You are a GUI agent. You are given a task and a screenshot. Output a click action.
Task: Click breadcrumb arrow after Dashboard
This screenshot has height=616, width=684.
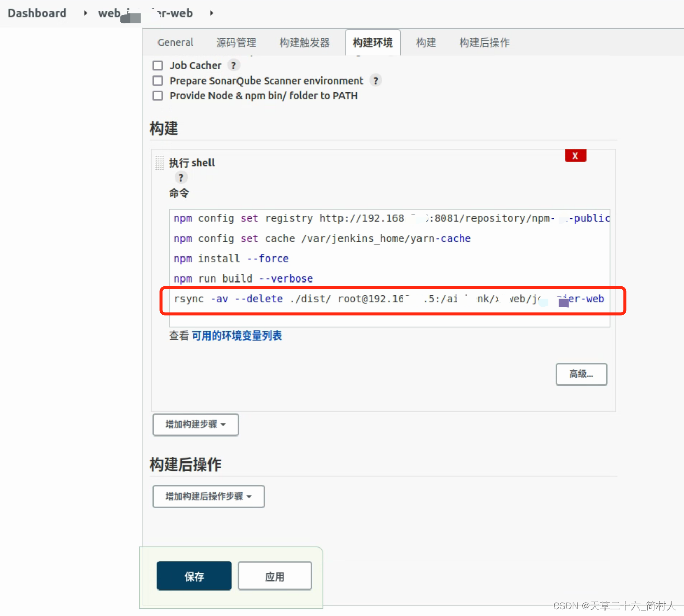click(x=85, y=13)
